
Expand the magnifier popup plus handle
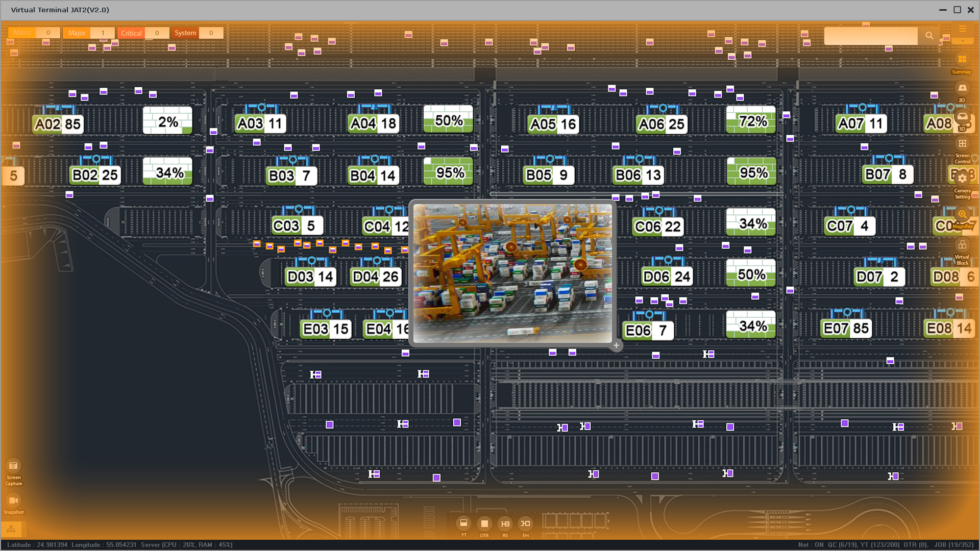(x=616, y=345)
